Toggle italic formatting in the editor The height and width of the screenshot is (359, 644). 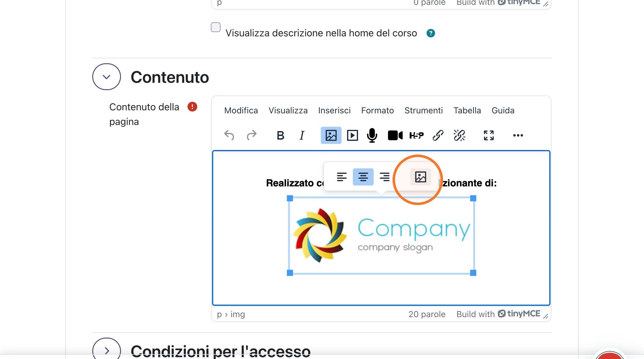coord(302,135)
